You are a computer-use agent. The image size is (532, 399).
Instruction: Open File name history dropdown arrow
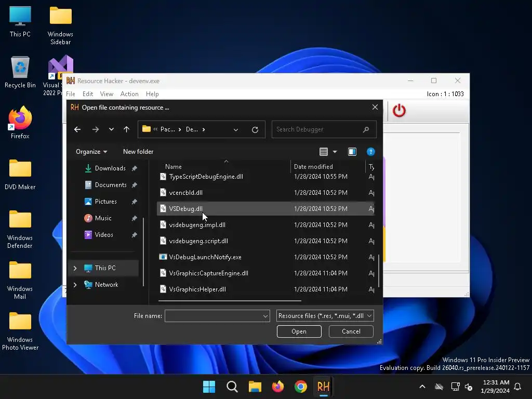tap(265, 316)
